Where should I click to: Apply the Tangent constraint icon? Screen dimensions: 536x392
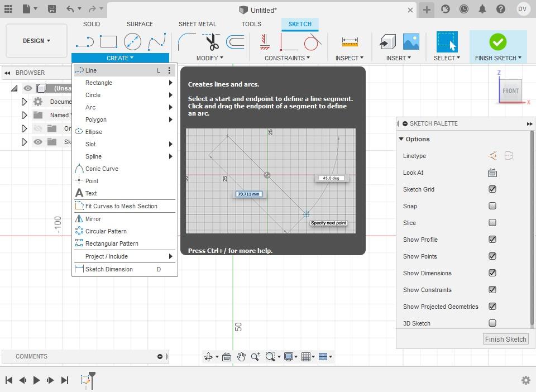click(x=312, y=42)
